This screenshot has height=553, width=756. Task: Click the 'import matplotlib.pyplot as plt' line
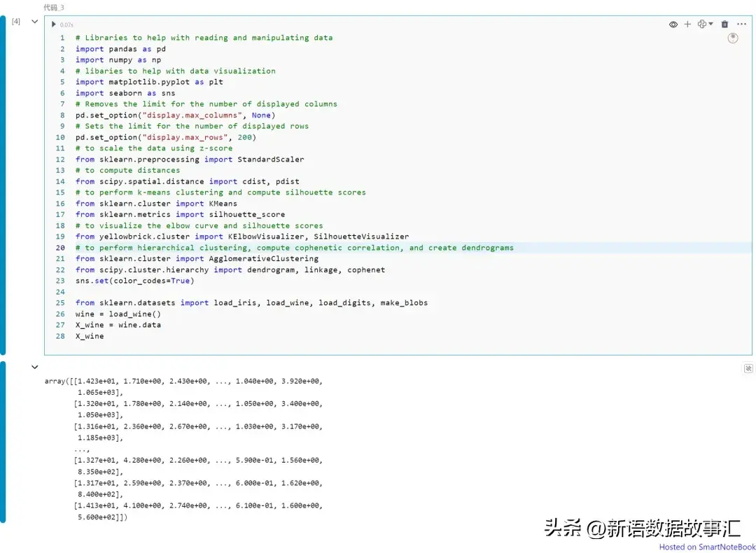click(149, 82)
